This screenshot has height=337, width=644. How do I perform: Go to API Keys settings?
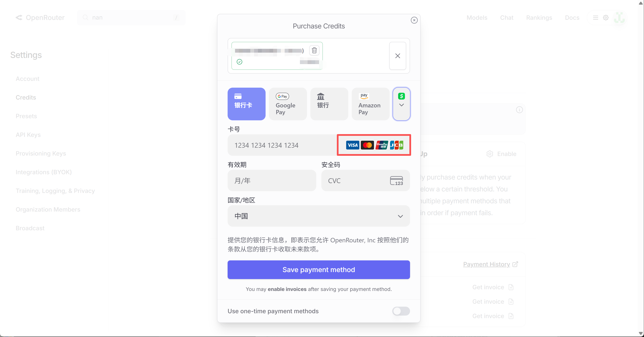pos(28,135)
